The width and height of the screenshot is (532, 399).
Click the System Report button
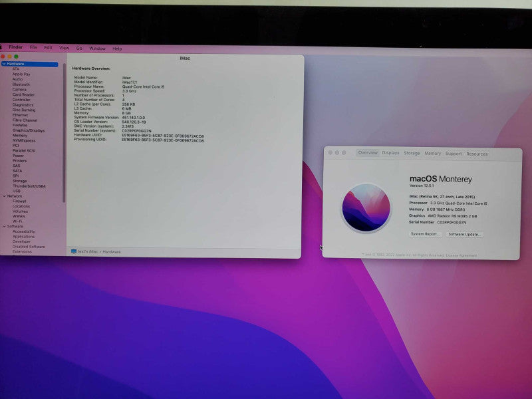(x=425, y=234)
